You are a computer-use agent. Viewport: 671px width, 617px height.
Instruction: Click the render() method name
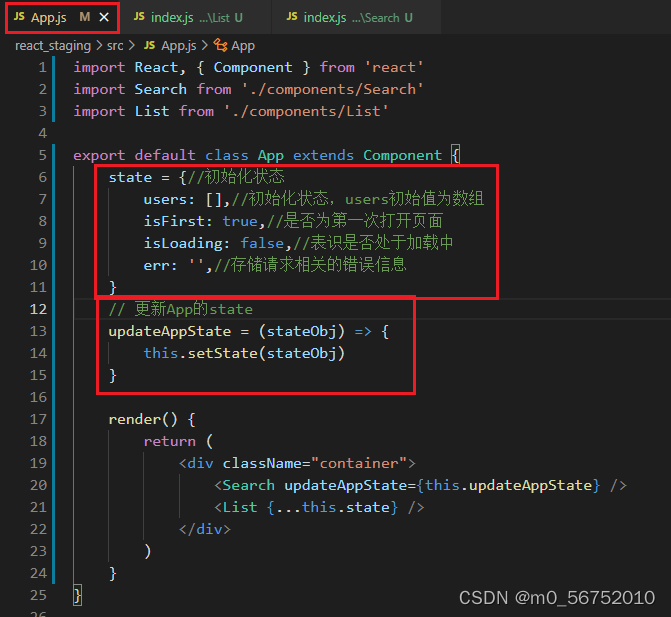(x=134, y=419)
